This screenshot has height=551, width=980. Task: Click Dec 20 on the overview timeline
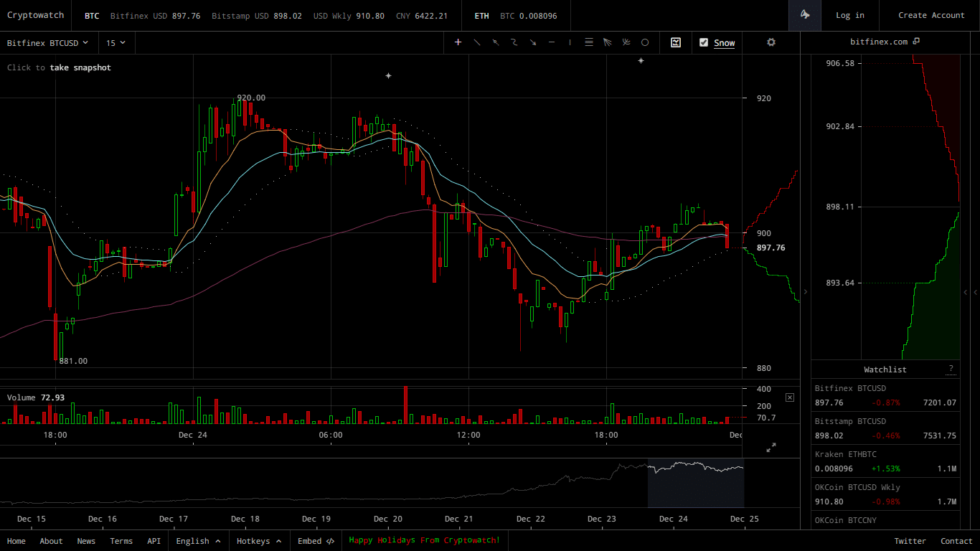click(x=387, y=519)
